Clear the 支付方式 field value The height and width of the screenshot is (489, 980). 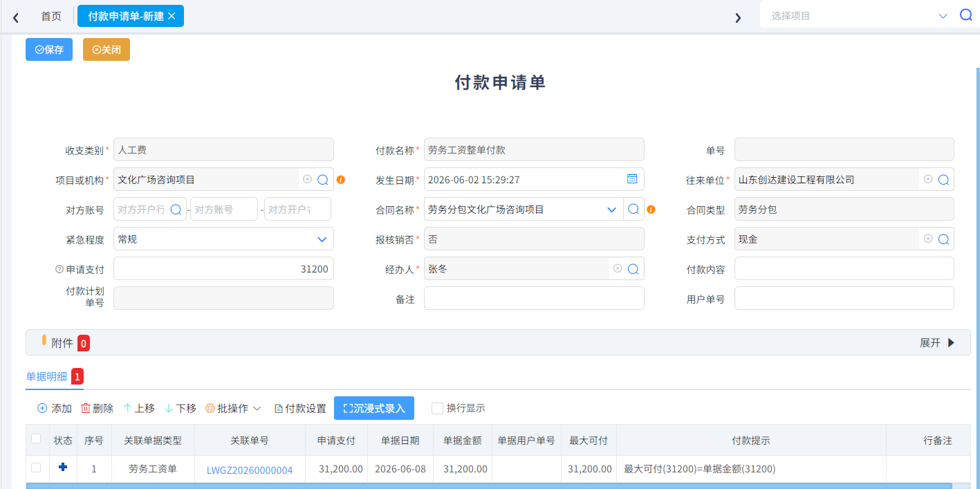coord(928,239)
